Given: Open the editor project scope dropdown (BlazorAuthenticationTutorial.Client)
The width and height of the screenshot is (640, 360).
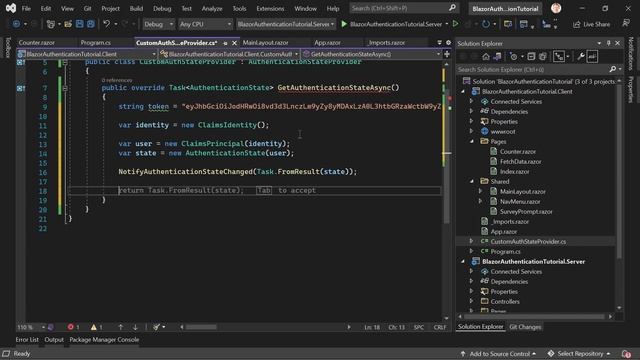Looking at the screenshot, I should click(87, 54).
